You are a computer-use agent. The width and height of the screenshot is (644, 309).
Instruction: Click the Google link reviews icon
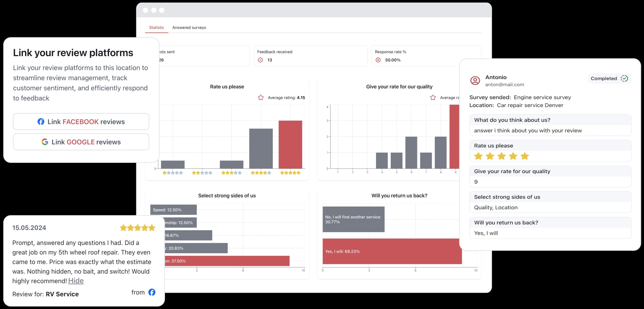point(44,142)
